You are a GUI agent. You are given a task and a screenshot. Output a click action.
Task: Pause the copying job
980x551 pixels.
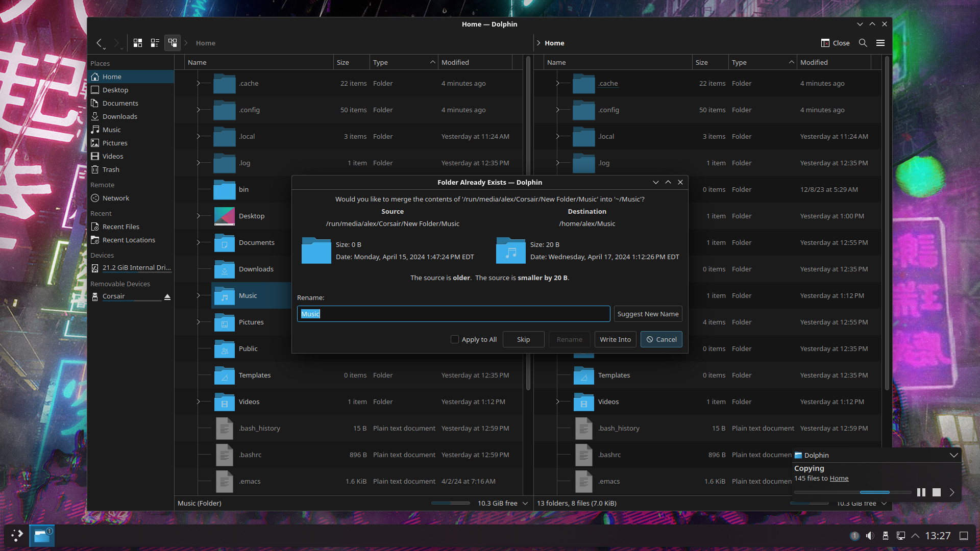(921, 492)
